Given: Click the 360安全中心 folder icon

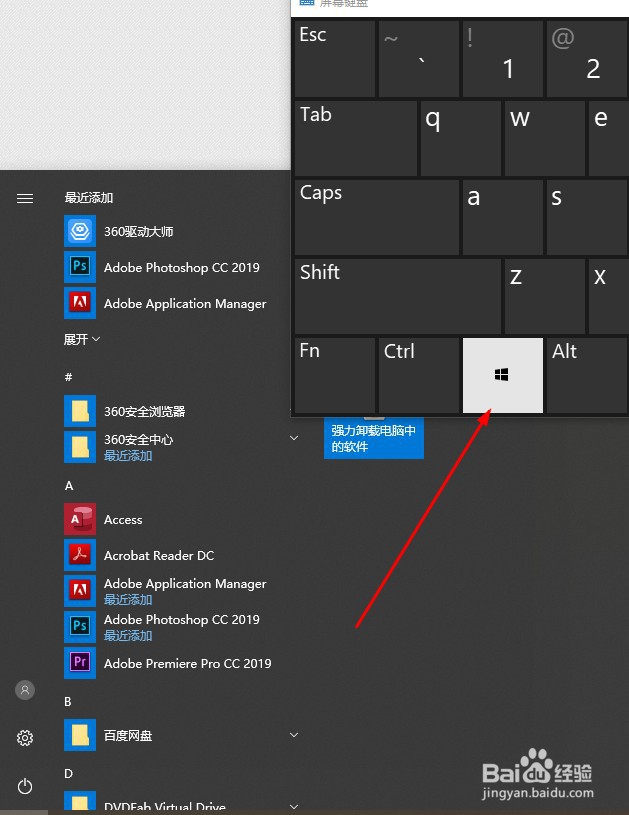Looking at the screenshot, I should [80, 447].
